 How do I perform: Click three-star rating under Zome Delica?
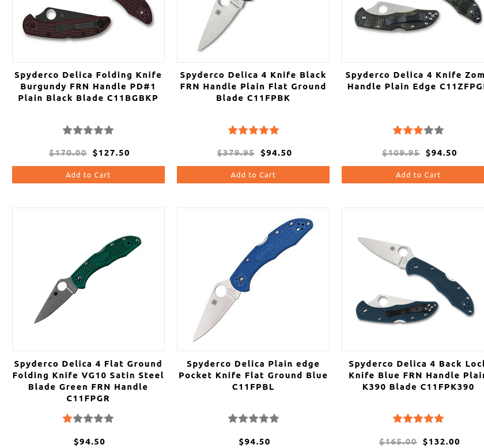[418, 130]
